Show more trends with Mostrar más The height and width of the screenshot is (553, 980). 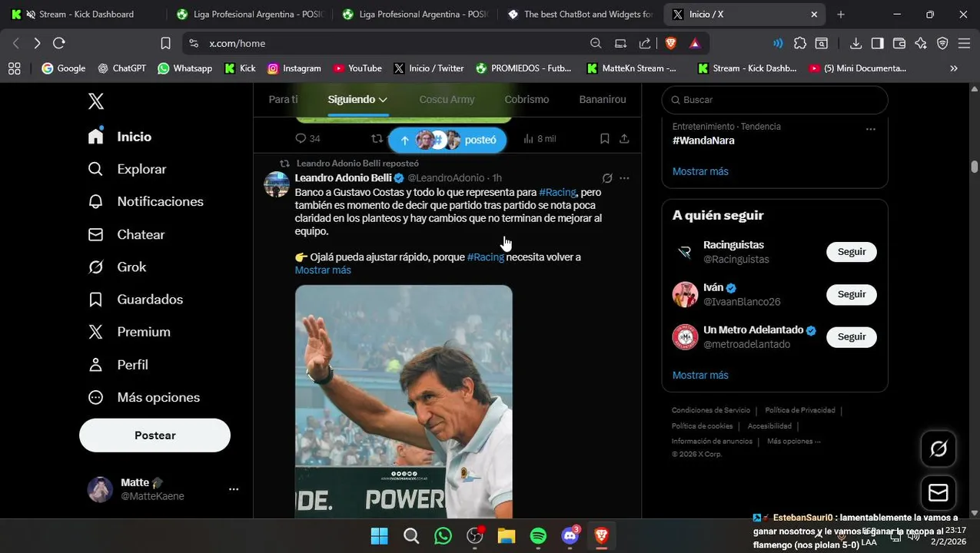tap(700, 171)
